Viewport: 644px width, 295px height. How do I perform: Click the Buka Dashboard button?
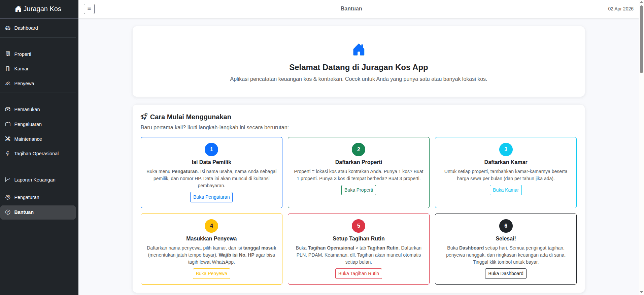(x=506, y=273)
